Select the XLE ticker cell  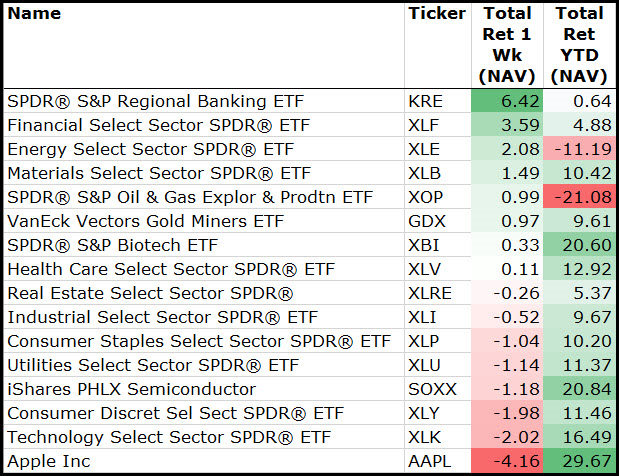[x=425, y=149]
